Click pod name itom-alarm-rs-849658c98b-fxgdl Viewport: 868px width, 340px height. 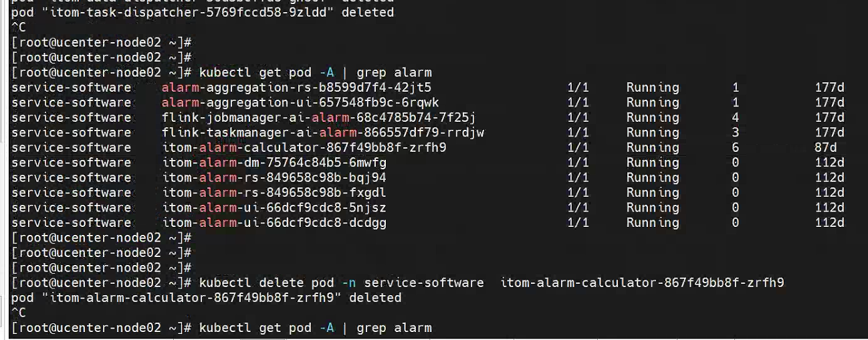pyautogui.click(x=274, y=193)
